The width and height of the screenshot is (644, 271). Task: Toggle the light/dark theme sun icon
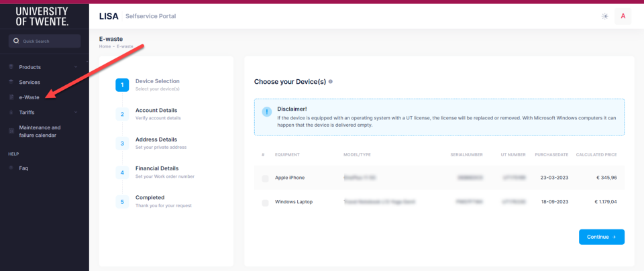pyautogui.click(x=604, y=16)
